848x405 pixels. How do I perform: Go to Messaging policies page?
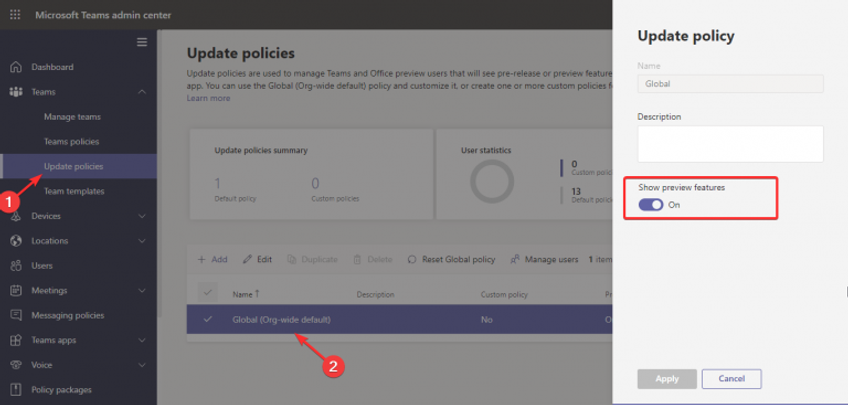[x=68, y=315]
